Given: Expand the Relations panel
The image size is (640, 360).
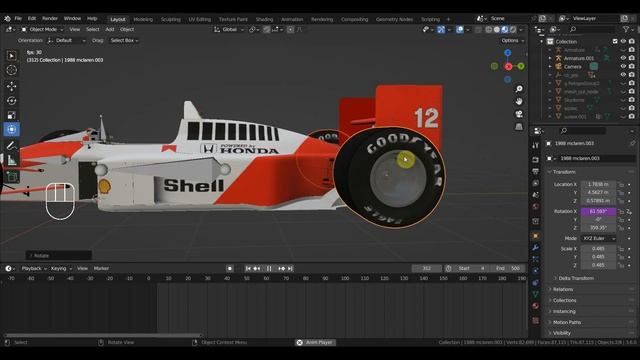Looking at the screenshot, I should [x=562, y=289].
